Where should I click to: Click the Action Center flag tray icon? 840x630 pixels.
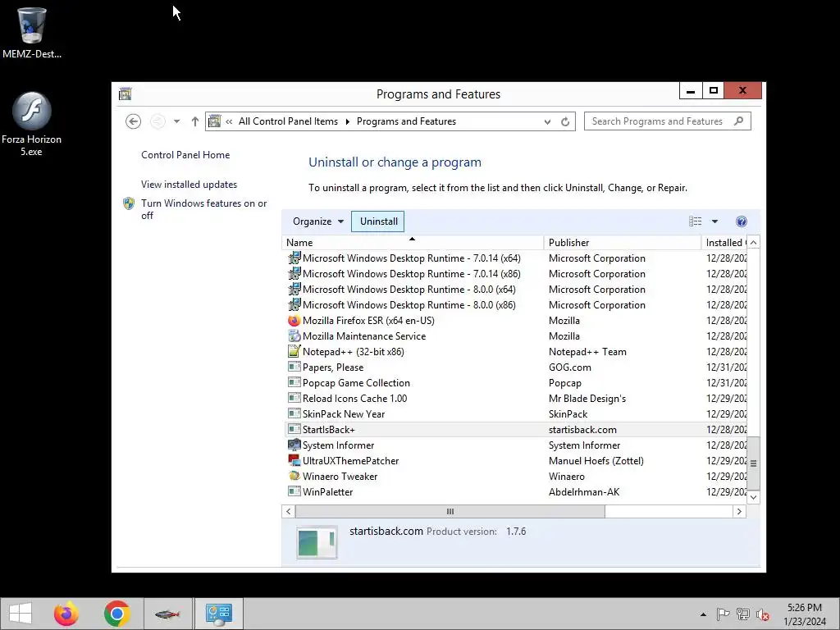point(724,614)
